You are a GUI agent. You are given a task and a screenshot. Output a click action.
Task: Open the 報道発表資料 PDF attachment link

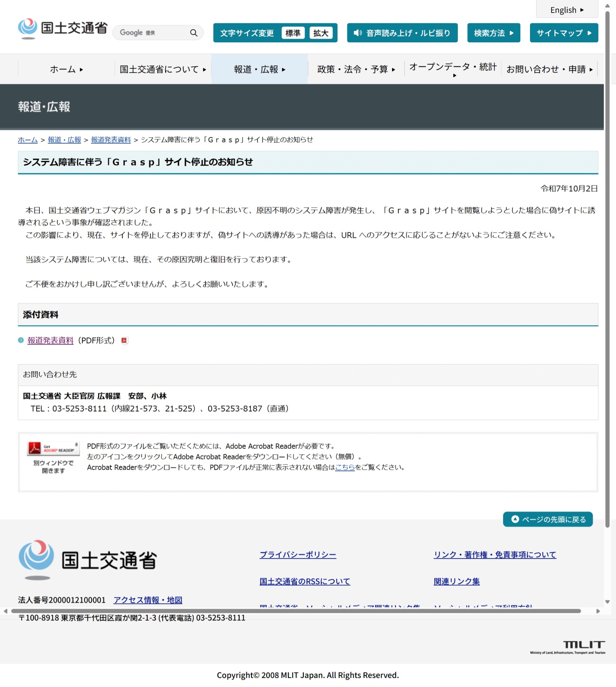pyautogui.click(x=51, y=341)
